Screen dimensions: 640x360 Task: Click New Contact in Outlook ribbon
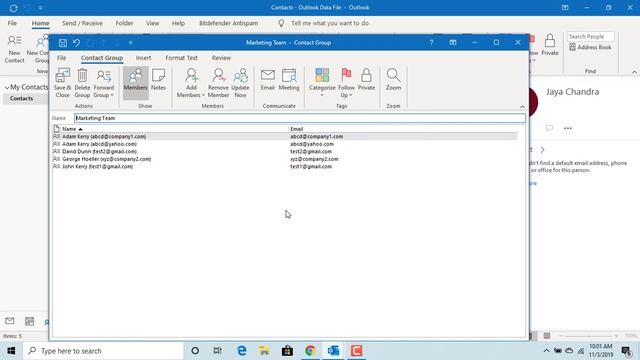14,49
